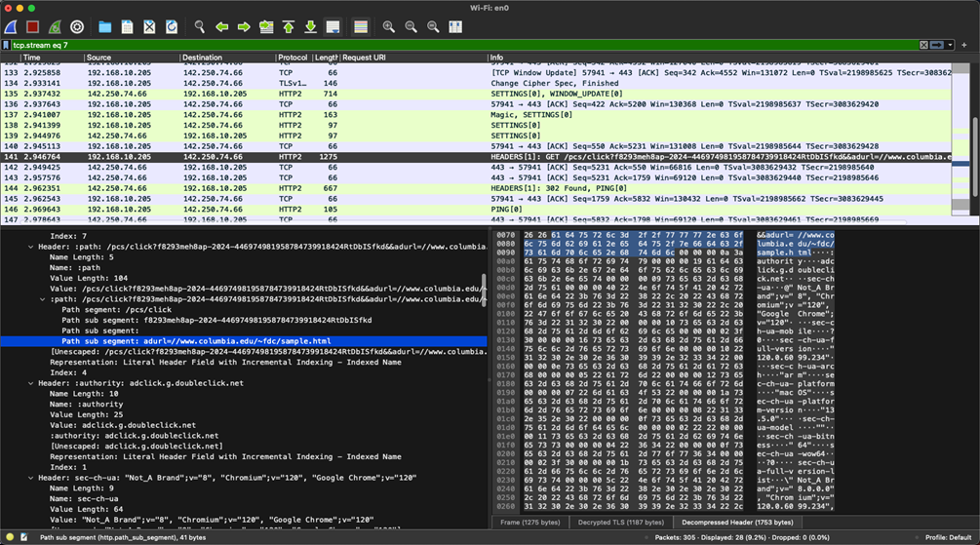Toggle auto-scroll during live capture
Screen dimensions: 980x545
(x=333, y=27)
